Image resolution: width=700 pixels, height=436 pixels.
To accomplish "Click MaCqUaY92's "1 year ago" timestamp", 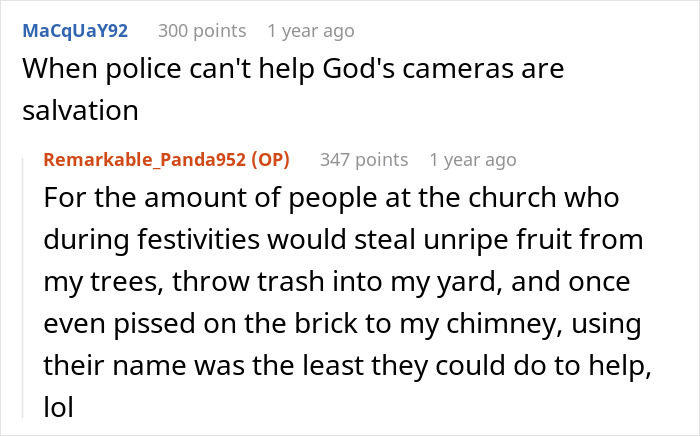I will pos(310,31).
